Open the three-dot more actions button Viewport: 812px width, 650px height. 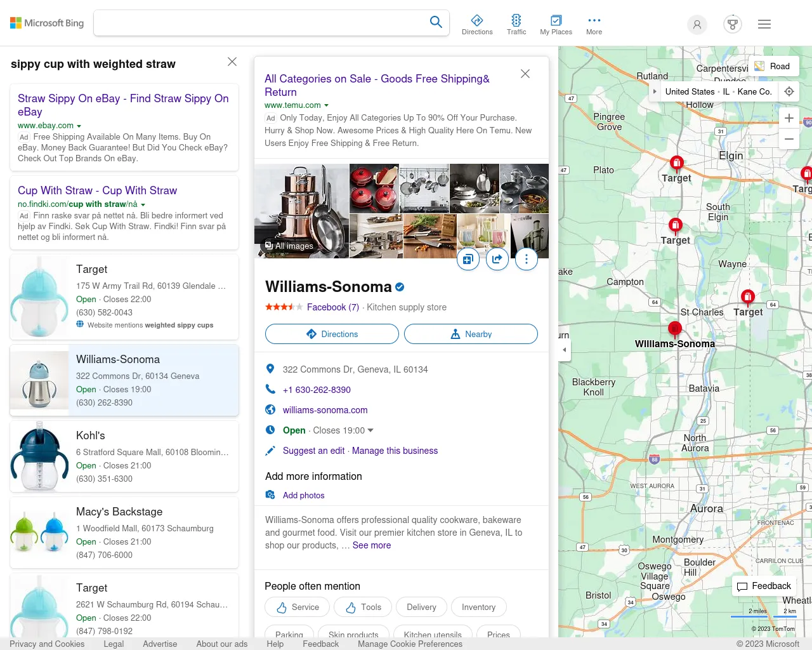click(526, 258)
